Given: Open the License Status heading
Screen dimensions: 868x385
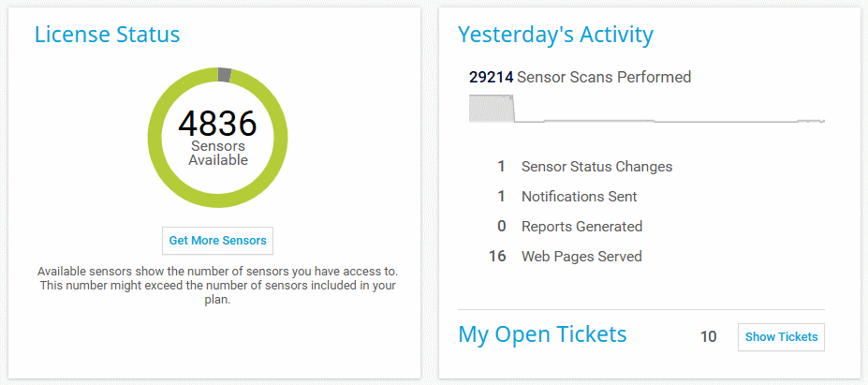Looking at the screenshot, I should (107, 36).
